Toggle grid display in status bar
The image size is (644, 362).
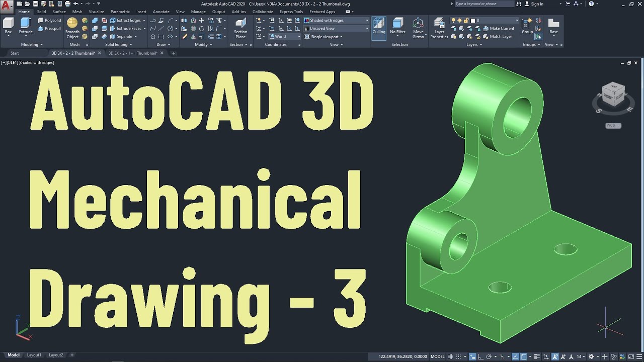click(450, 356)
